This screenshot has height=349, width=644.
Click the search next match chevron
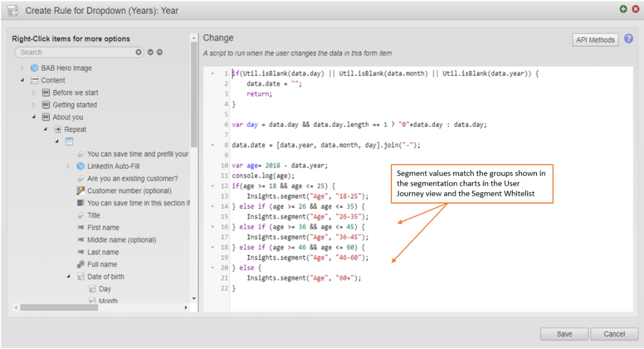click(x=149, y=52)
